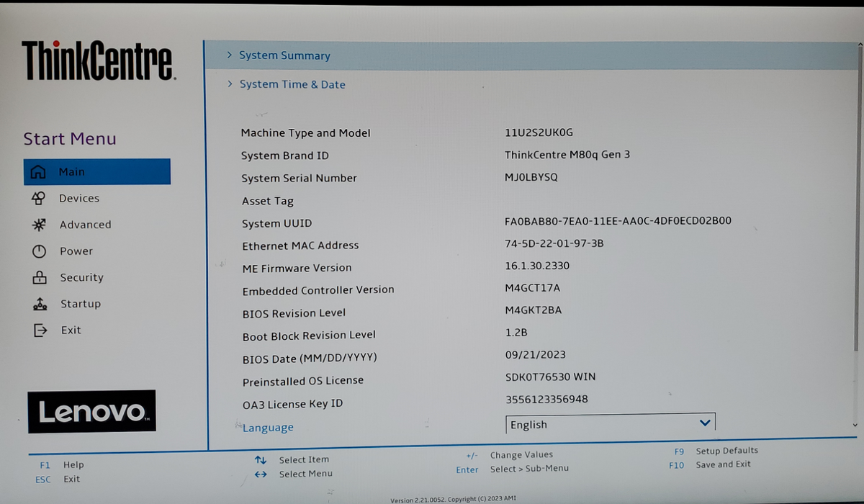Click BIOS date 09/21/2023
The width and height of the screenshot is (864, 504).
536,354
